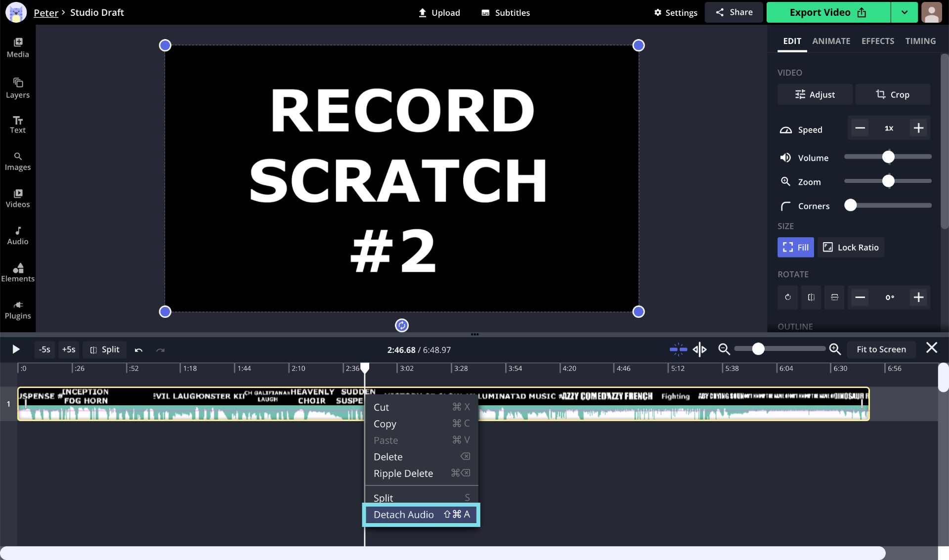Open the Audio library
This screenshot has height=560, width=949.
click(x=18, y=235)
